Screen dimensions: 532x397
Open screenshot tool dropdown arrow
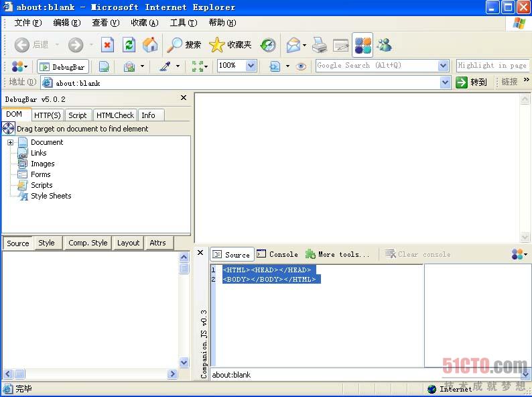142,66
